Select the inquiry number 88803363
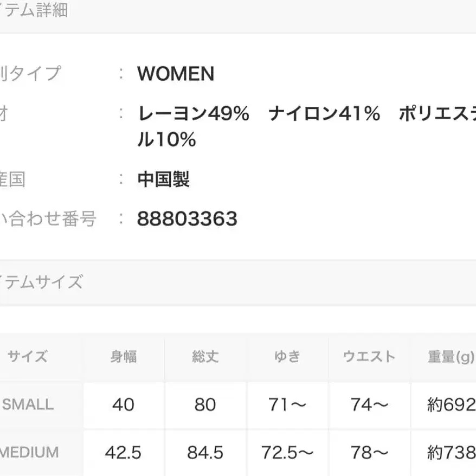Screen dimensions: 476x476 pyautogui.click(x=187, y=219)
